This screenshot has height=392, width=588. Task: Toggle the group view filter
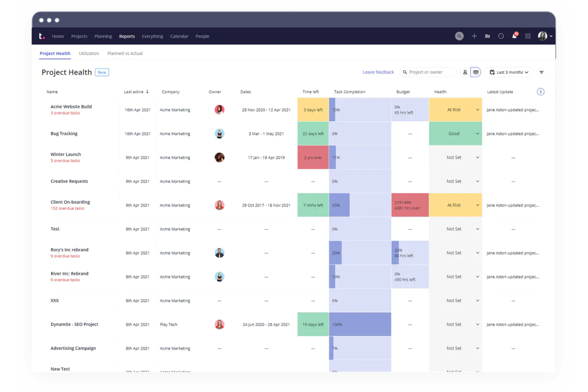tap(476, 72)
